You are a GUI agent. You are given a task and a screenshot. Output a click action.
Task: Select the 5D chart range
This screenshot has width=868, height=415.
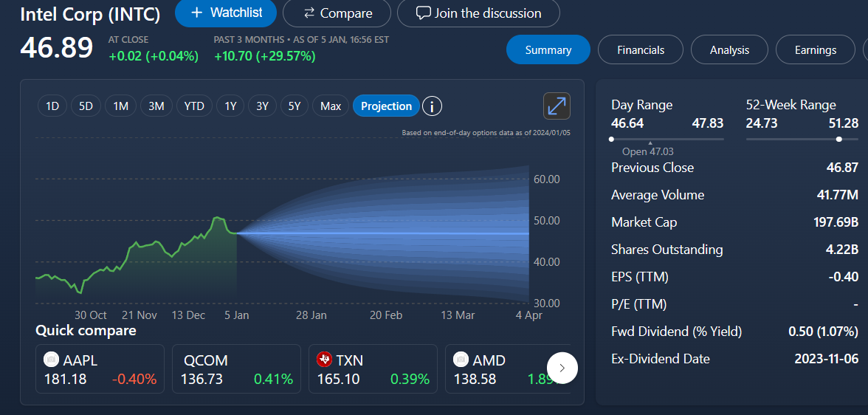(x=86, y=106)
